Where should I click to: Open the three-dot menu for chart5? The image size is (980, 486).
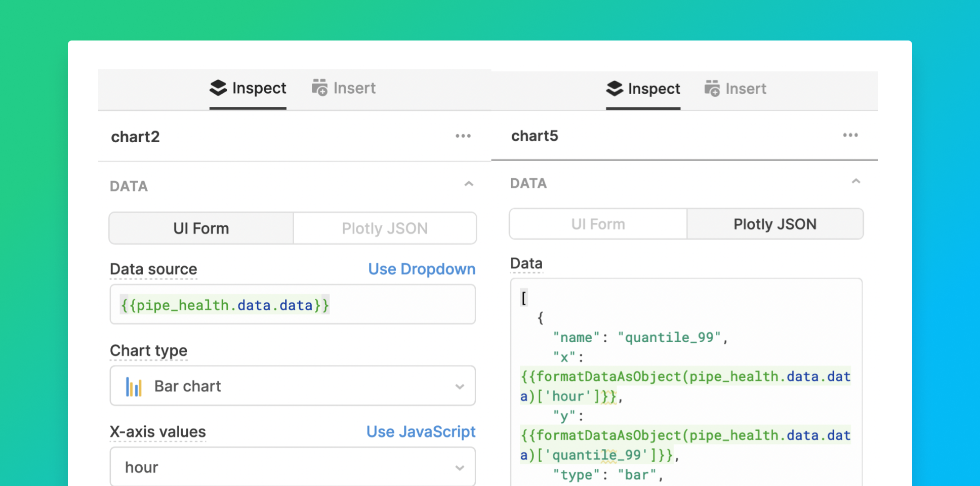click(x=850, y=135)
